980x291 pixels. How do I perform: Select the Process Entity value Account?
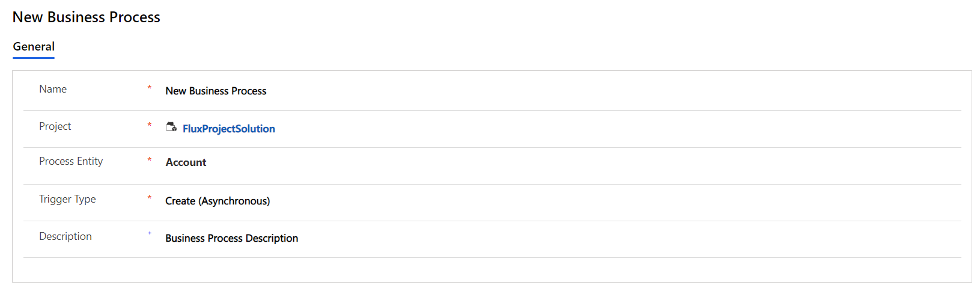pos(186,162)
